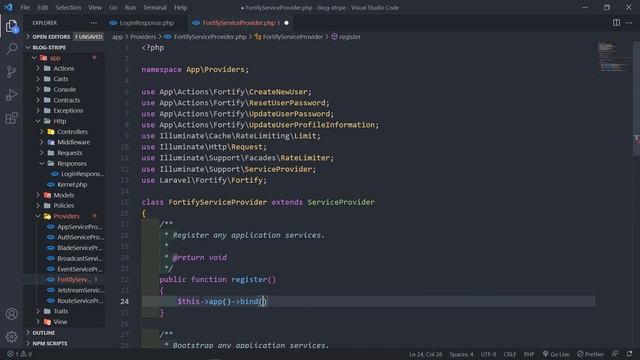Open the Source Control view

pyautogui.click(x=11, y=72)
